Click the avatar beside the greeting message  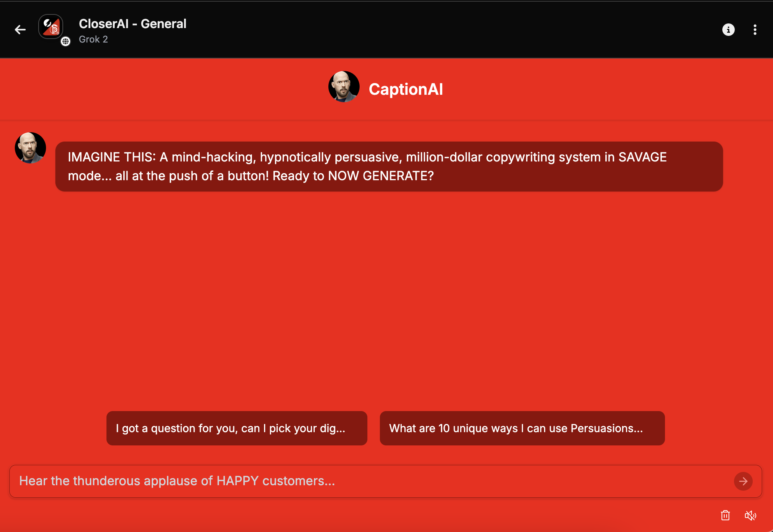30,148
